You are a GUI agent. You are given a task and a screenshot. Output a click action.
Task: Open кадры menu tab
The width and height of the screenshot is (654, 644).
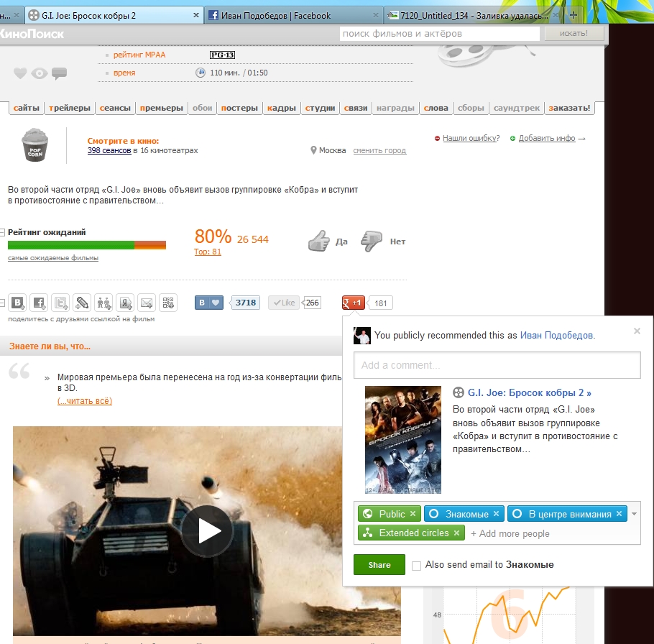coord(282,108)
